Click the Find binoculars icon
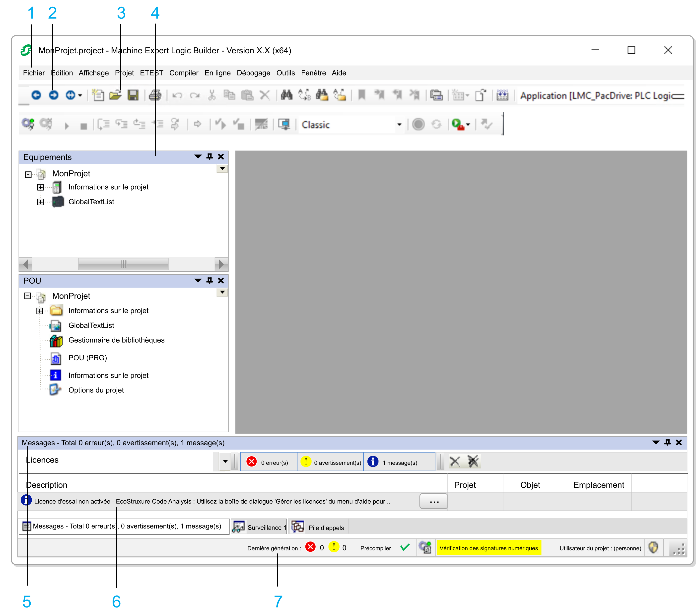This screenshot has height=616, width=696. click(x=286, y=95)
